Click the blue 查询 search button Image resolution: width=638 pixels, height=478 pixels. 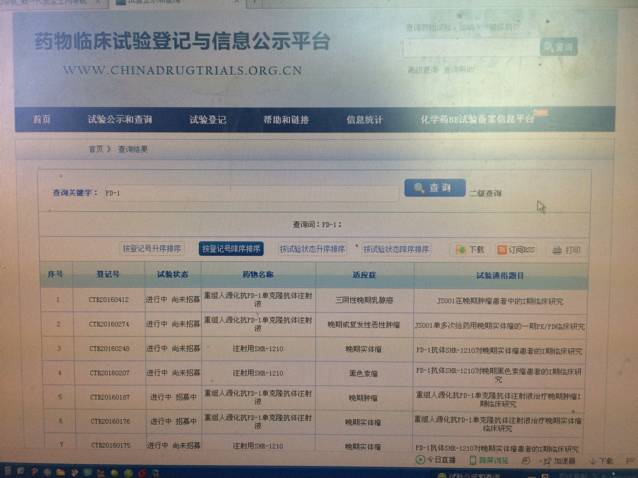434,188
